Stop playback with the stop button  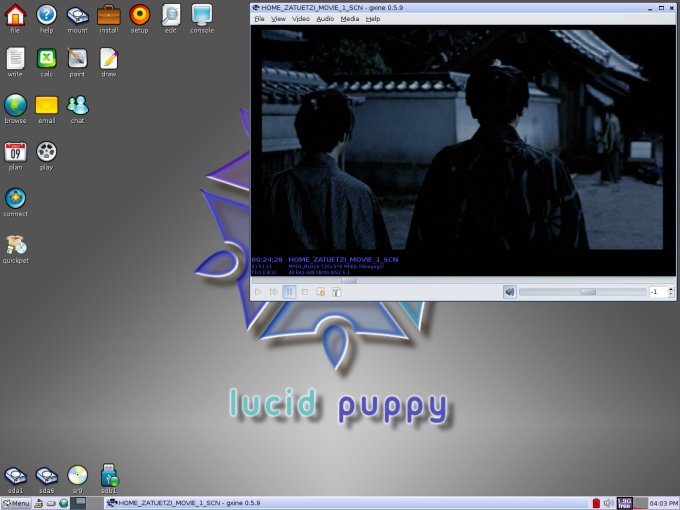pyautogui.click(x=305, y=292)
